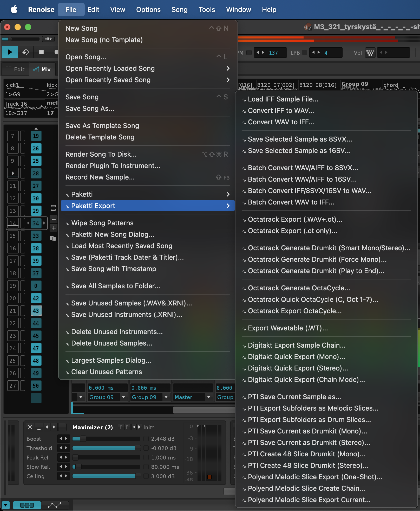This screenshot has width=420, height=511.
Task: Click the velocity keyboard icon next to Vel
Action: (370, 53)
